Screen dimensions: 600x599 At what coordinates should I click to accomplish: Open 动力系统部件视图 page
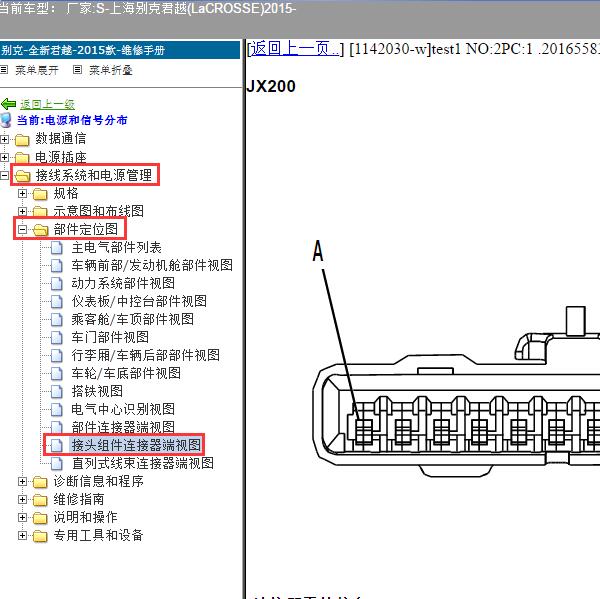click(x=123, y=284)
